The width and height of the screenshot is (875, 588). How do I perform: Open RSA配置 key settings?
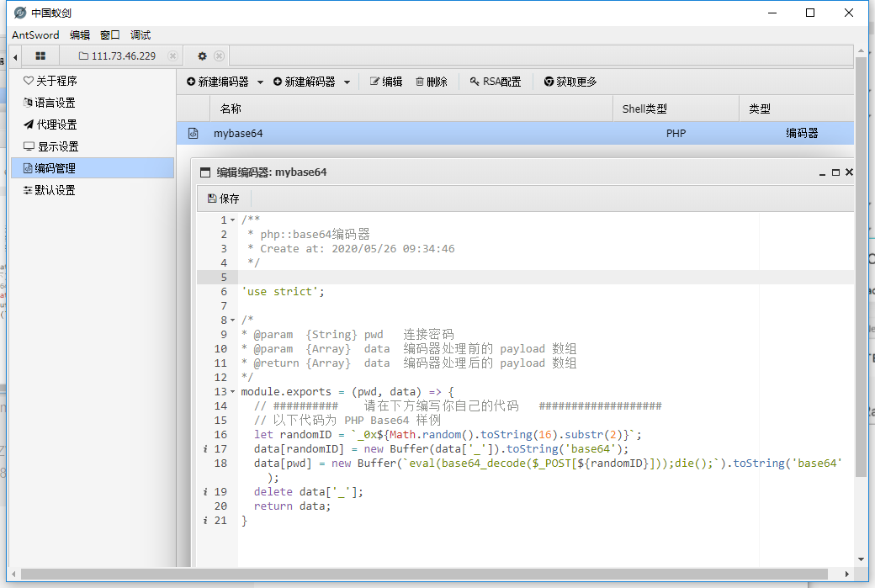click(x=496, y=82)
